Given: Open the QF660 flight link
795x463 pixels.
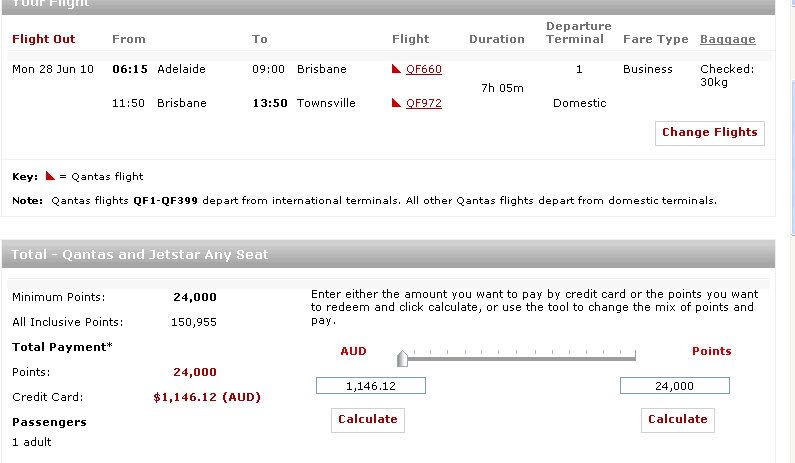Looking at the screenshot, I should (424, 69).
